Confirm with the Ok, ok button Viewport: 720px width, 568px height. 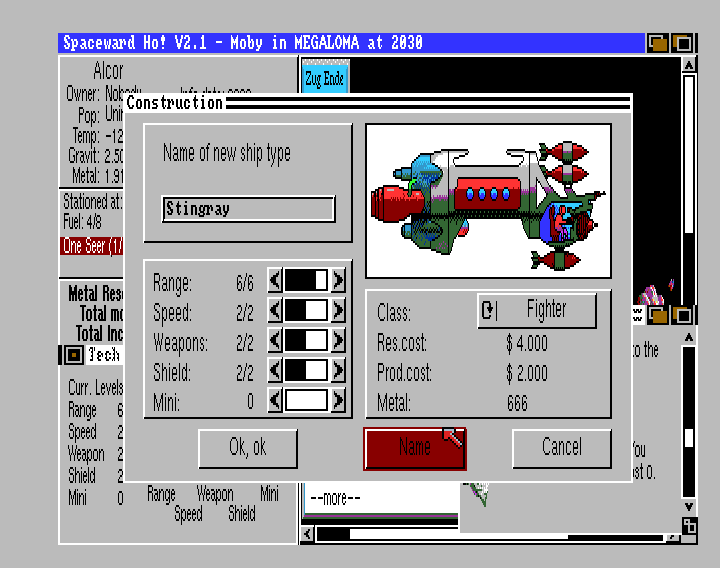[x=247, y=448]
